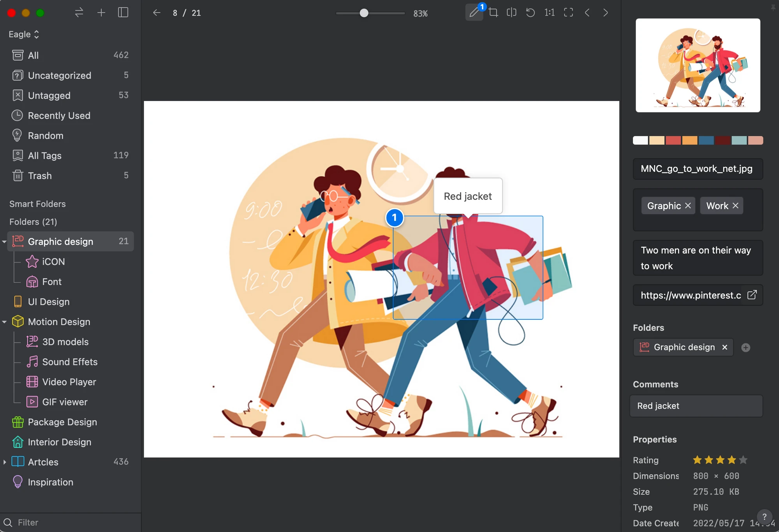Image resolution: width=779 pixels, height=532 pixels.
Task: Open the Eagle library switcher dropdown
Action: click(x=24, y=34)
